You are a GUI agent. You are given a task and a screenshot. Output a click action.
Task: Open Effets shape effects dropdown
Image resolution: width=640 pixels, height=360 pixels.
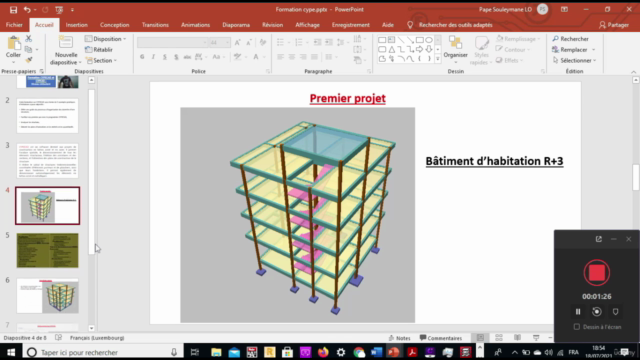(x=509, y=60)
